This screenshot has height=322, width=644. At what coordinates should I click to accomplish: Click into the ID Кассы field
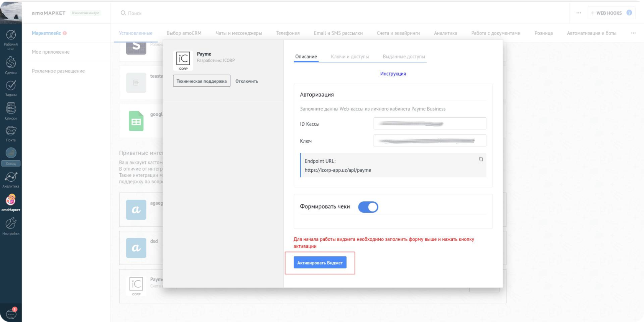click(430, 123)
